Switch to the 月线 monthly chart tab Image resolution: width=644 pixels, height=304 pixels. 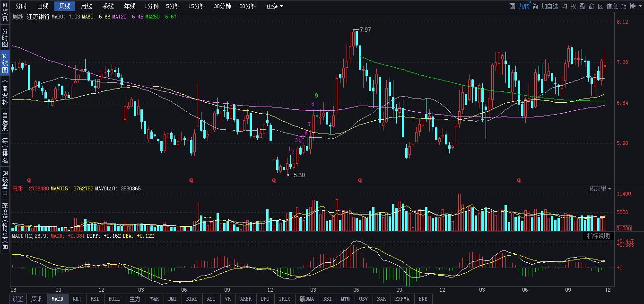pyautogui.click(x=86, y=6)
